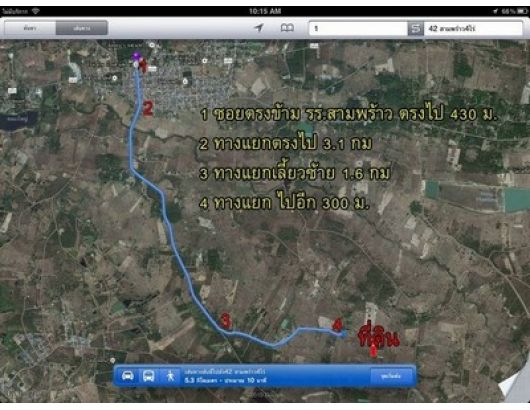This screenshot has height=410, width=530.
Task: Tap the red number 3 route marker
Action: 226,321
